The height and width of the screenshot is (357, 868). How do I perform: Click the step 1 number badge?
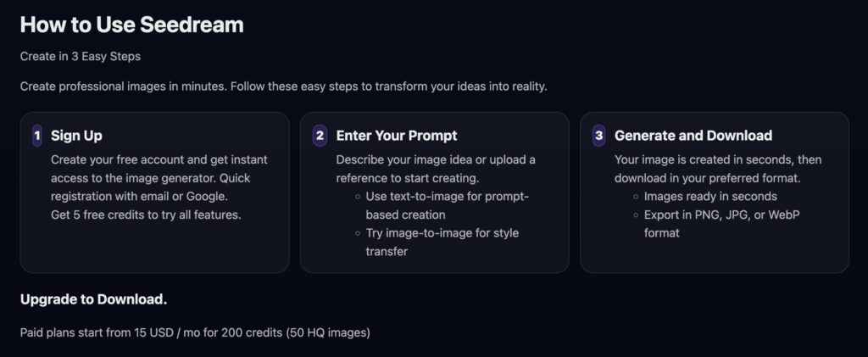(x=36, y=135)
